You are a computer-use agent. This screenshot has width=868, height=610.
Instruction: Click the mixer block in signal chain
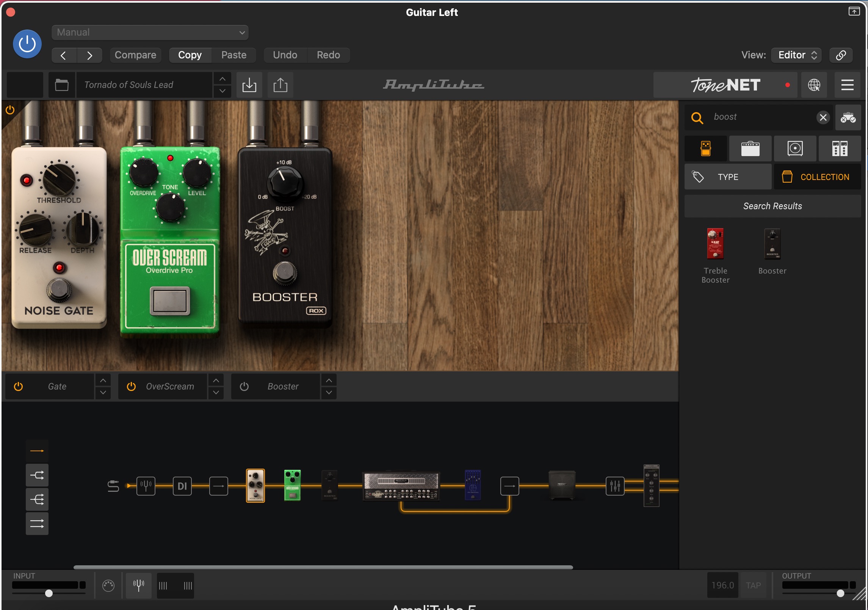click(x=615, y=486)
